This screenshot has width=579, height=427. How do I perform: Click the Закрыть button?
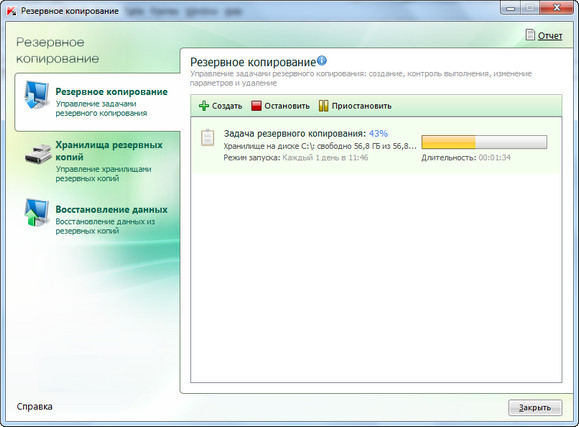535,407
